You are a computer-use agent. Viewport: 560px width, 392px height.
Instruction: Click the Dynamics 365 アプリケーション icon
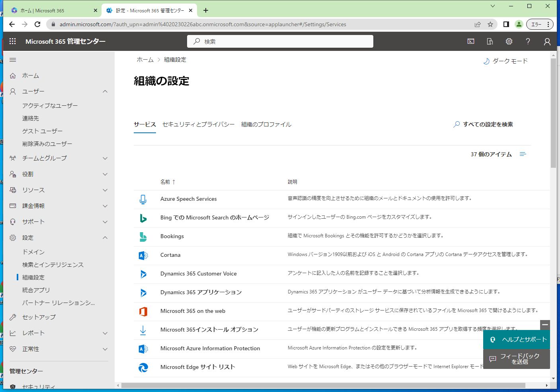[x=143, y=293]
